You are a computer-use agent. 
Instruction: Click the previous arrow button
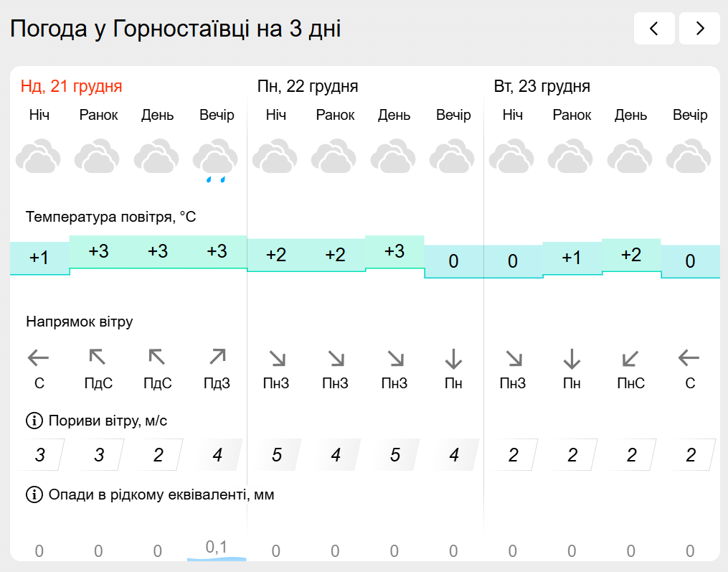653,29
